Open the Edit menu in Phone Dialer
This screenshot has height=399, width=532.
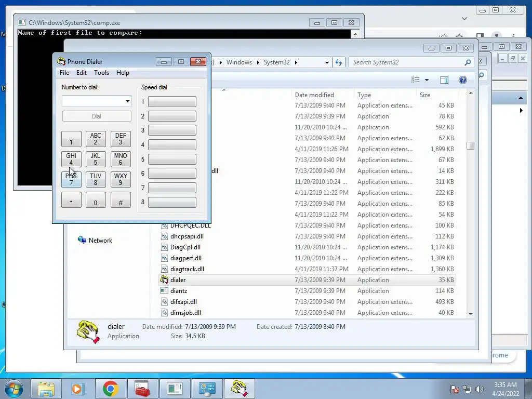click(x=82, y=73)
